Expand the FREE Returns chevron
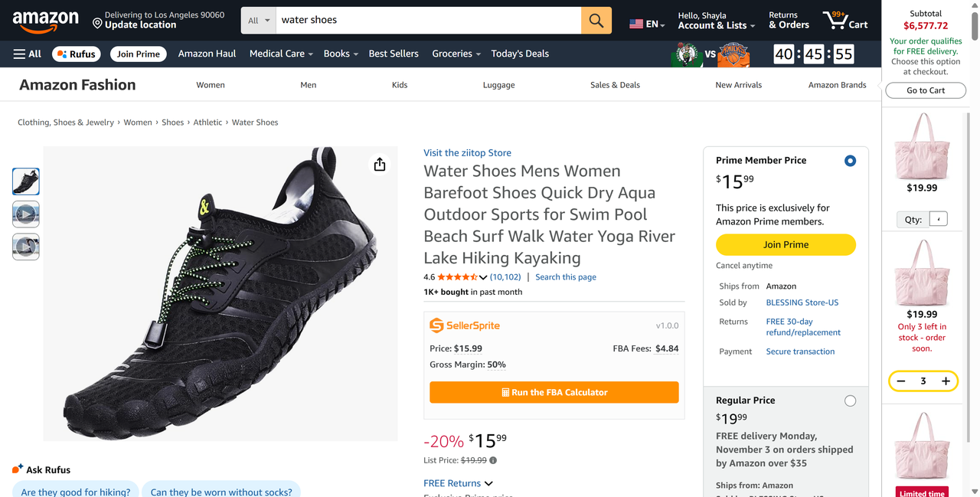This screenshot has width=980, height=497. point(488,483)
